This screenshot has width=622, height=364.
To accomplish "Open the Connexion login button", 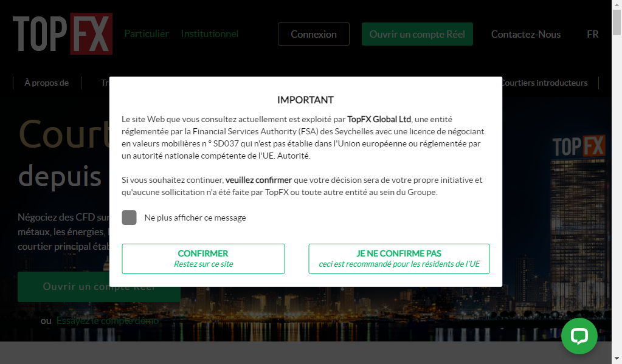I will (313, 34).
